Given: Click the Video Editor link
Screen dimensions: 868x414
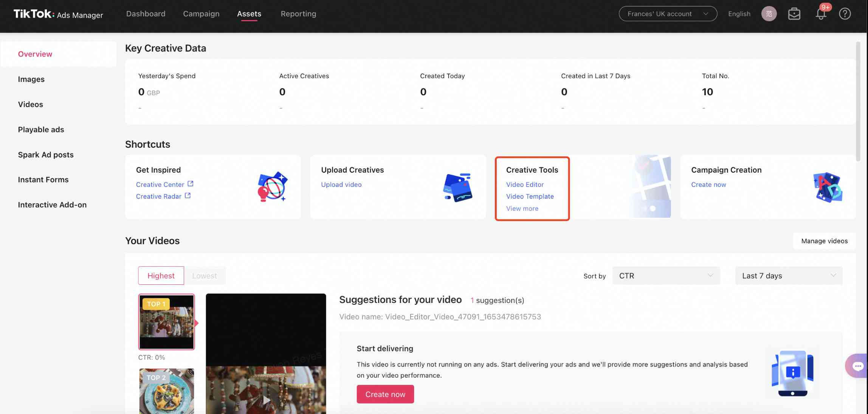Looking at the screenshot, I should click(525, 184).
